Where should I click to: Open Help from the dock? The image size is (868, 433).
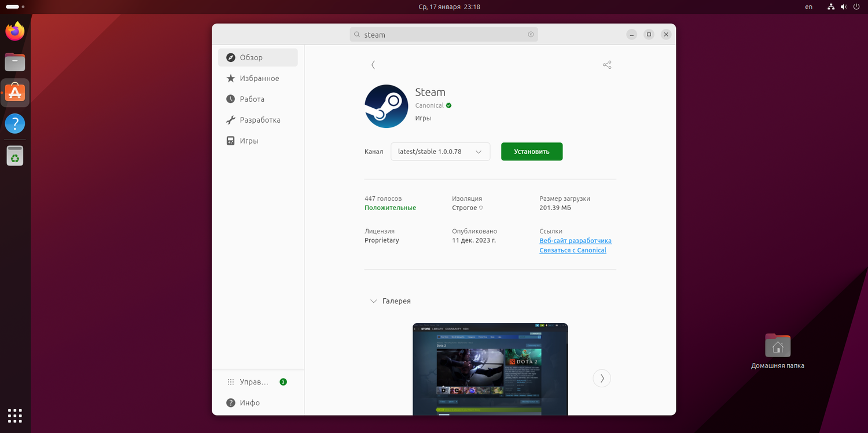[15, 124]
